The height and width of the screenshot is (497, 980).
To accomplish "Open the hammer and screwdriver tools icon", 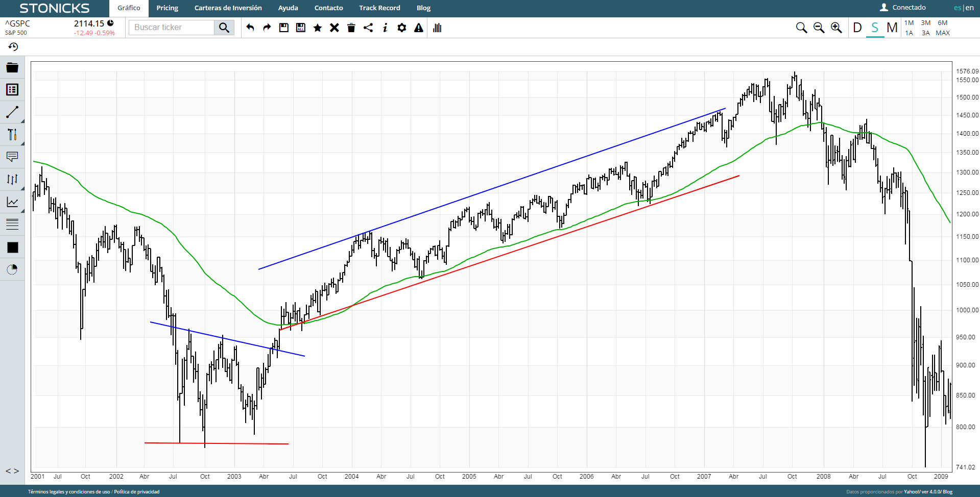I will point(12,134).
